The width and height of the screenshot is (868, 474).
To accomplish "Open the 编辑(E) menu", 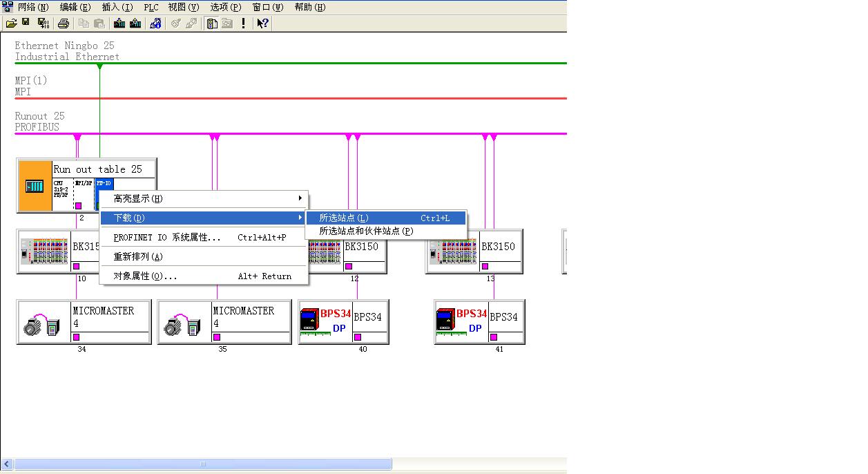I will [75, 8].
